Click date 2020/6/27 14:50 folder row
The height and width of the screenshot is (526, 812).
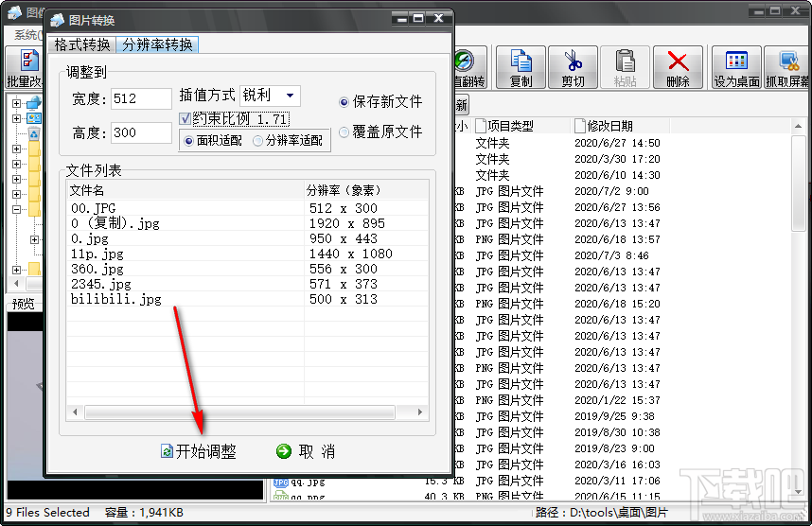(x=617, y=143)
